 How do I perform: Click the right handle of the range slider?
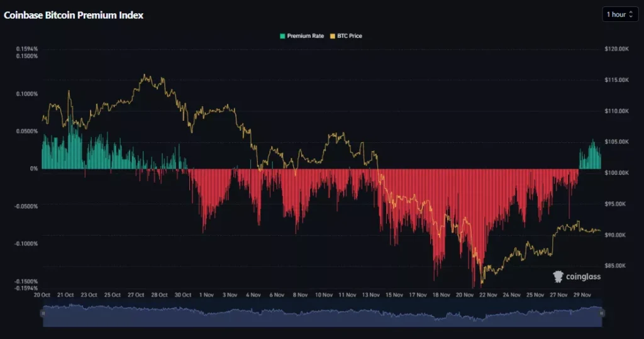tap(602, 313)
